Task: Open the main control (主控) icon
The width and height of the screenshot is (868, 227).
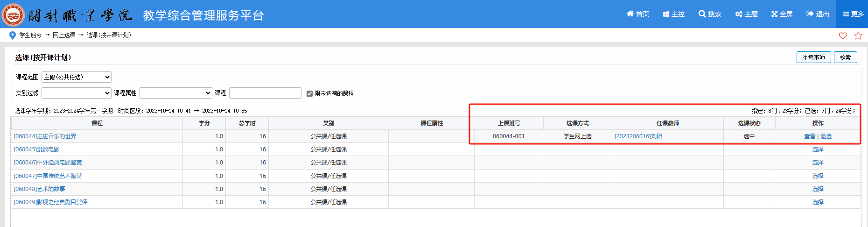Action: (666, 14)
